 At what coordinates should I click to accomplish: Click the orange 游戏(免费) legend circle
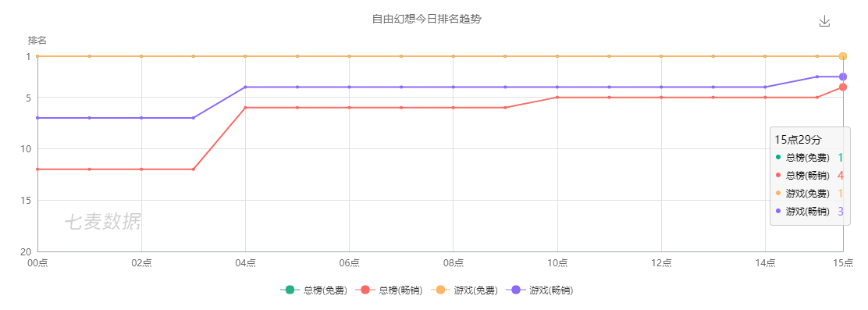click(x=440, y=290)
